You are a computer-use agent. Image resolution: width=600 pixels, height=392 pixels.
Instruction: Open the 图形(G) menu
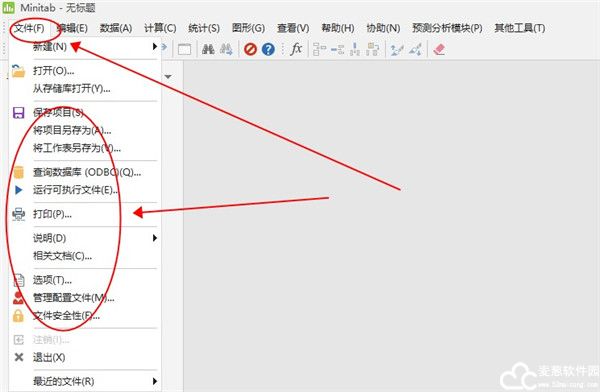point(248,28)
